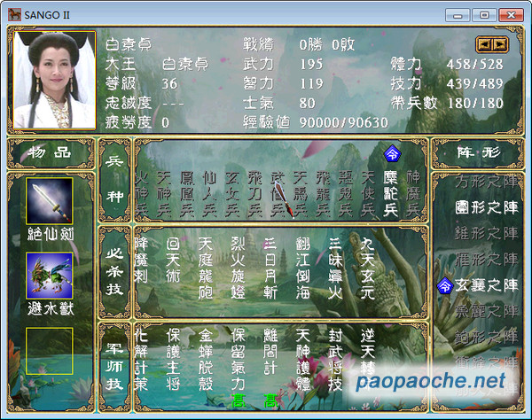Open the 陣形 formation panel header

479,153
